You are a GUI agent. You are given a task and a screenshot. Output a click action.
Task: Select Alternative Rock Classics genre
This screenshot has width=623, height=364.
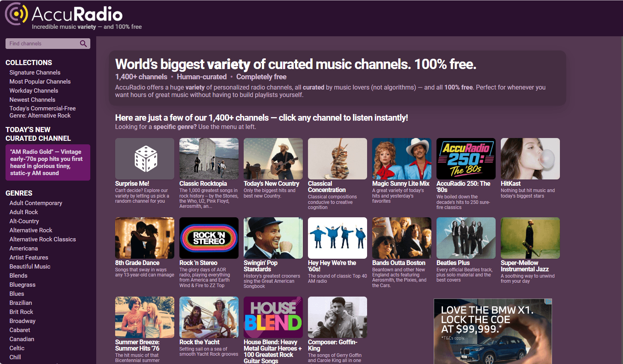(x=43, y=239)
